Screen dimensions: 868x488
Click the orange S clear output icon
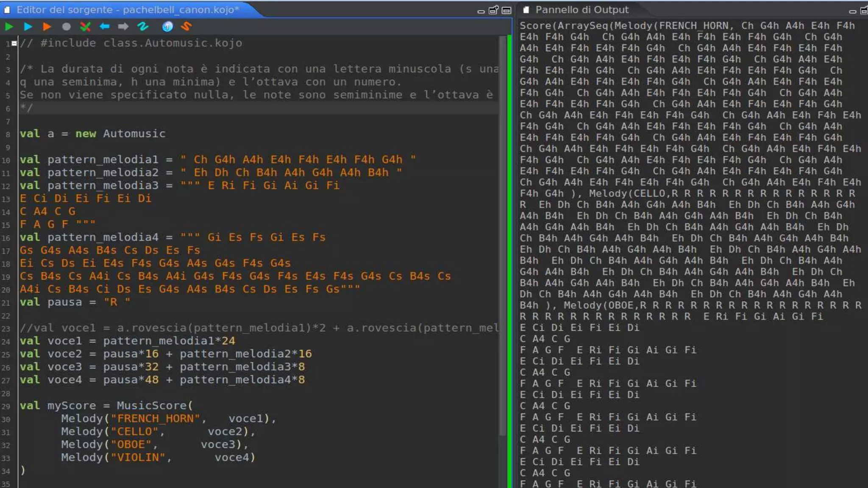coord(186,27)
